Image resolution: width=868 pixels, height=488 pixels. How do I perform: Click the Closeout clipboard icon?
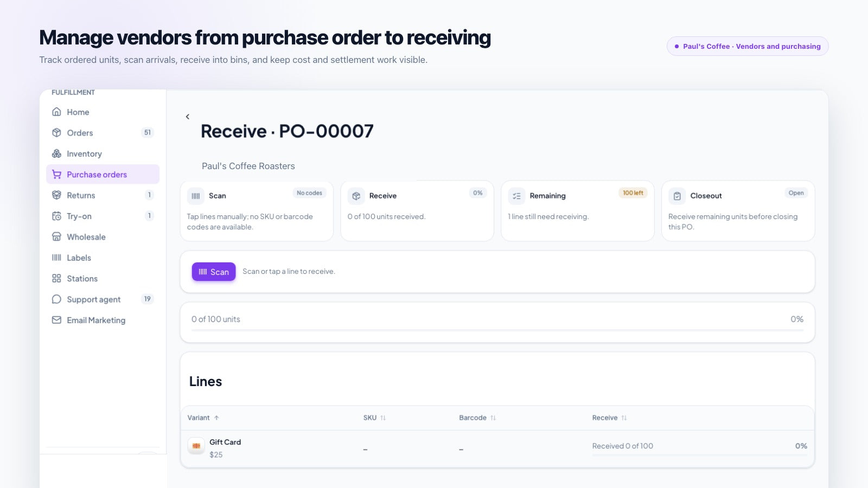[x=677, y=196]
